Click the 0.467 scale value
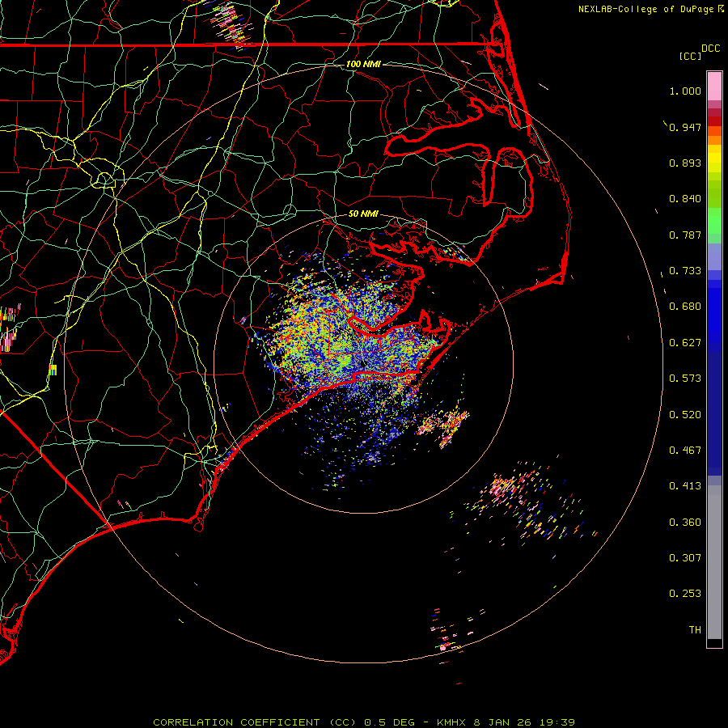This screenshot has width=728, height=728. [x=685, y=451]
